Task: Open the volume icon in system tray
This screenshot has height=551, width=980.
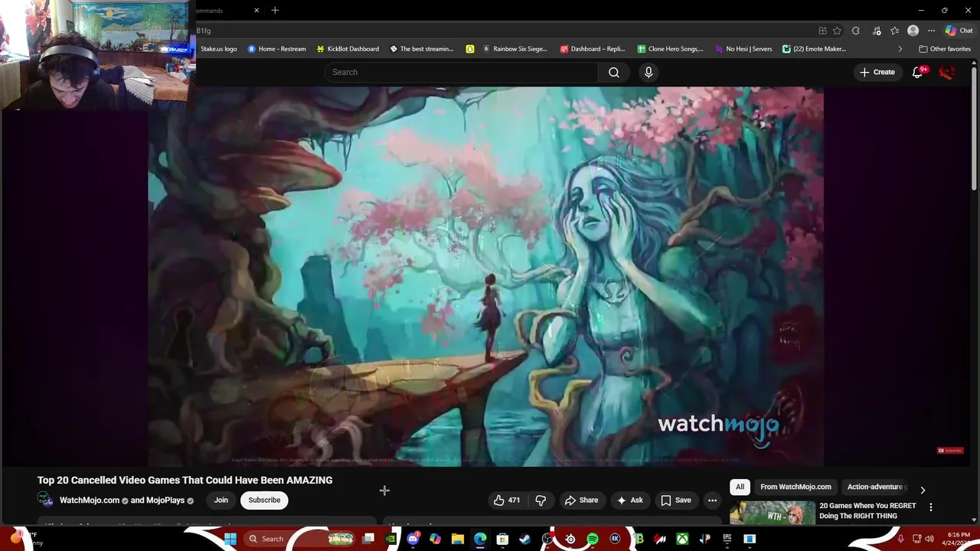Action: 929,539
